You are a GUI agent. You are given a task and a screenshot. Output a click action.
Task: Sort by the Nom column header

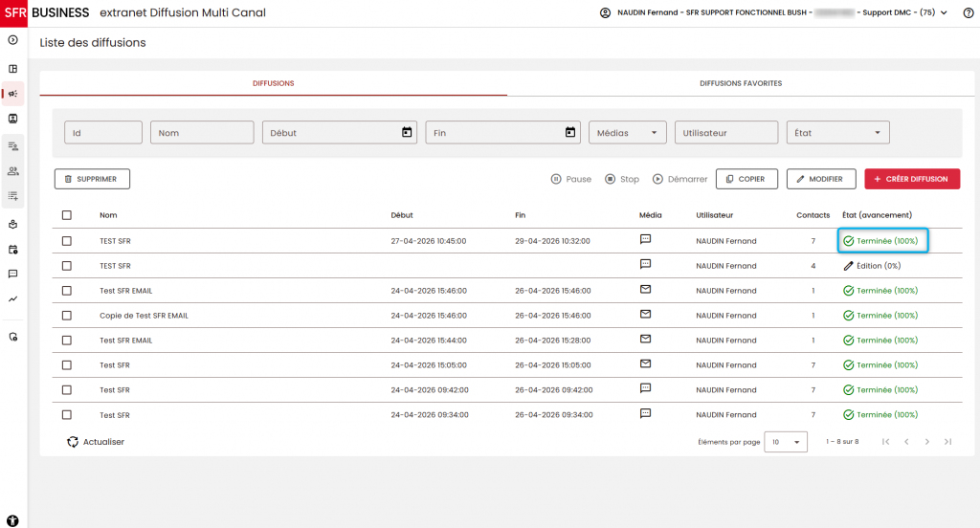tap(108, 215)
